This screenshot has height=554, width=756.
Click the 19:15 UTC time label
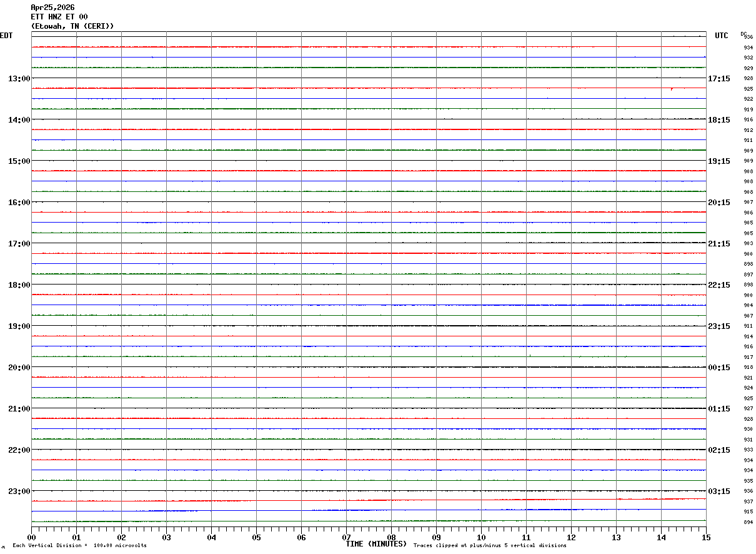tap(719, 161)
